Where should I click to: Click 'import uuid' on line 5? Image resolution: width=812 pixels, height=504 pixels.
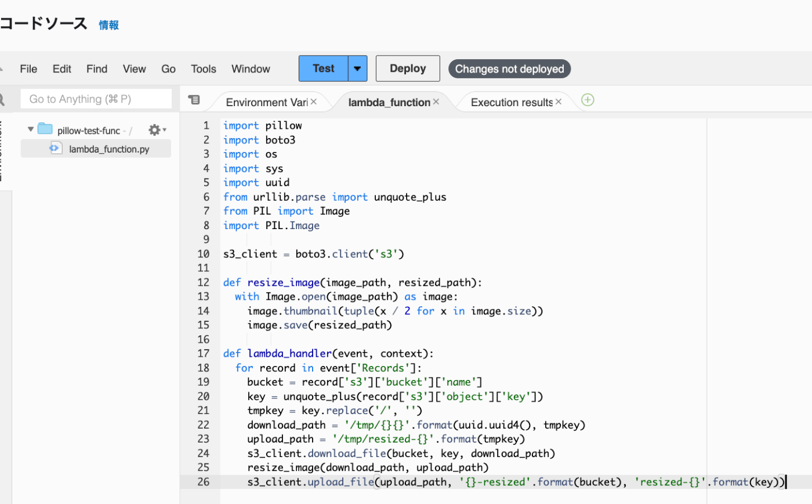(256, 183)
